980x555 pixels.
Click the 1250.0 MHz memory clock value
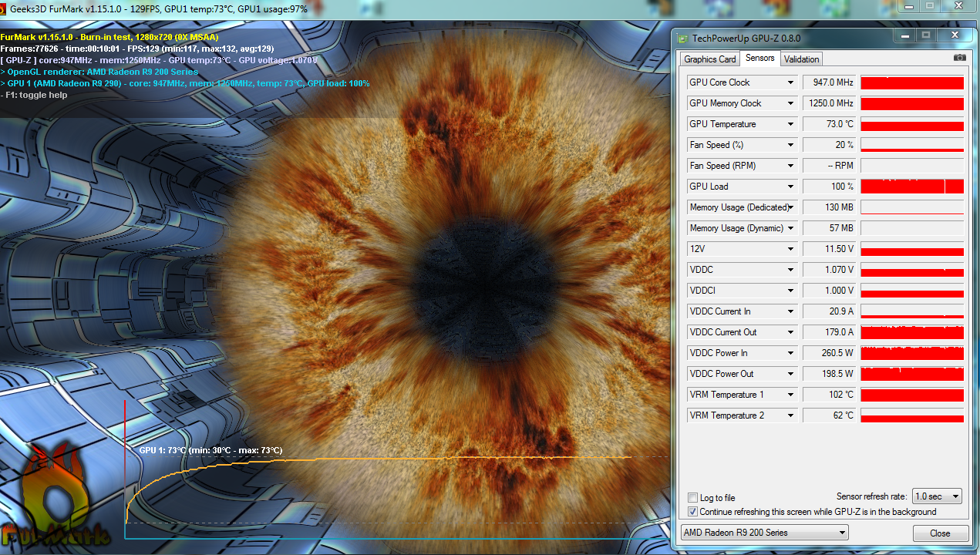click(829, 103)
